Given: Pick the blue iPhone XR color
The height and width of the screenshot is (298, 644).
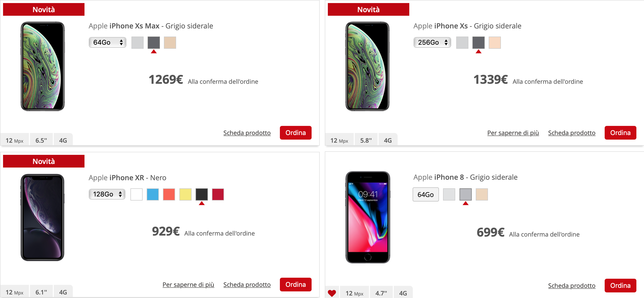Looking at the screenshot, I should [153, 194].
